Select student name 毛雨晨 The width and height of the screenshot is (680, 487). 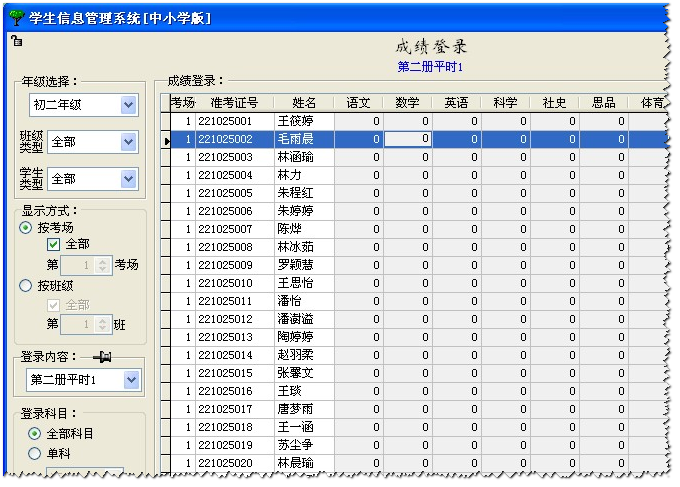[x=295, y=139]
